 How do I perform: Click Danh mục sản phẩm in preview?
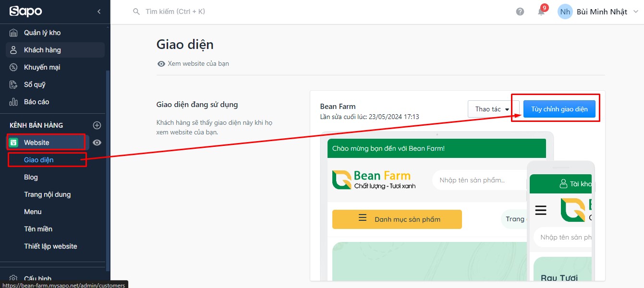397,219
